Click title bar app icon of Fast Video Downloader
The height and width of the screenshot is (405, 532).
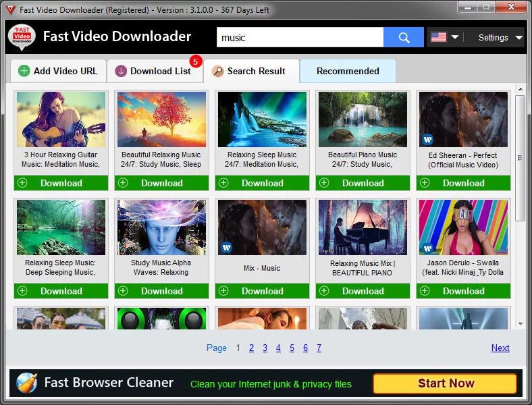click(11, 10)
